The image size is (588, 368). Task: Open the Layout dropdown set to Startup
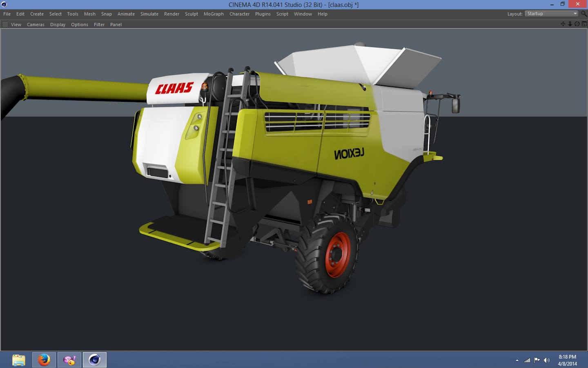pos(552,14)
